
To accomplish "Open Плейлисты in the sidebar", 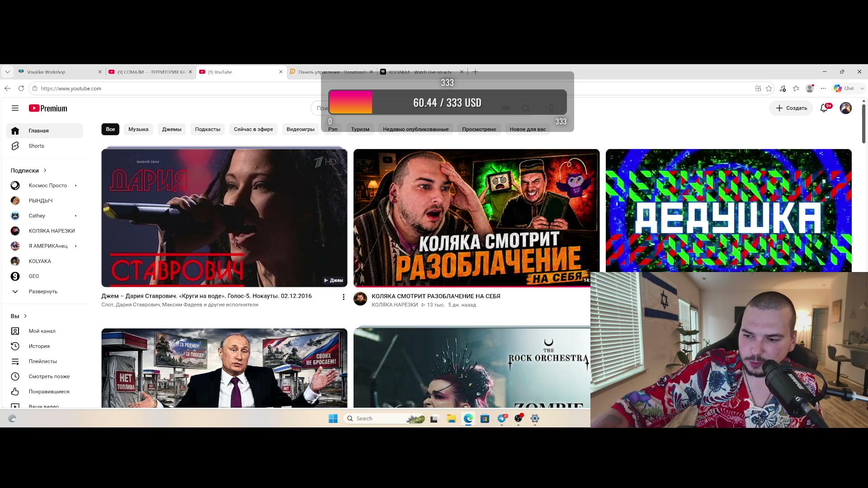I will click(45, 361).
